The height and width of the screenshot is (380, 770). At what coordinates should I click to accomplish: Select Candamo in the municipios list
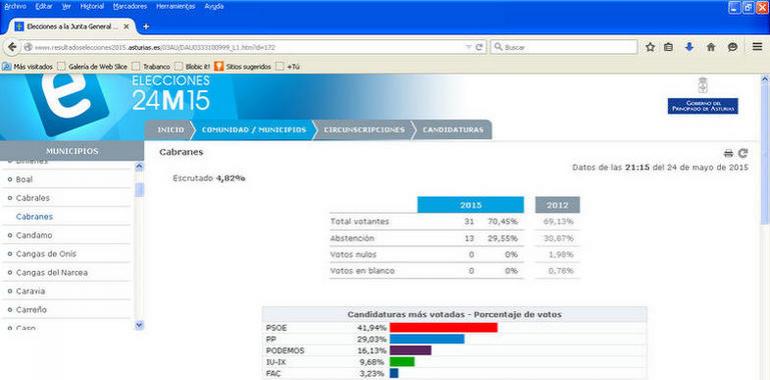click(x=34, y=235)
